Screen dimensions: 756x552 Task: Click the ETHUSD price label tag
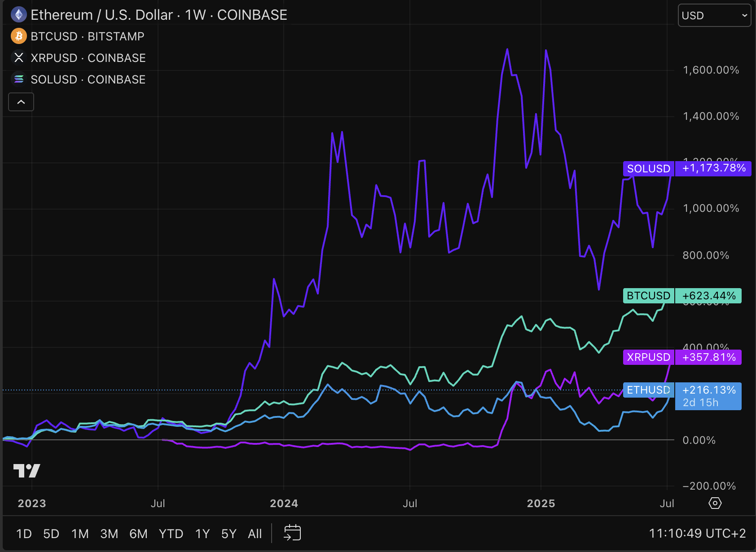(x=648, y=390)
